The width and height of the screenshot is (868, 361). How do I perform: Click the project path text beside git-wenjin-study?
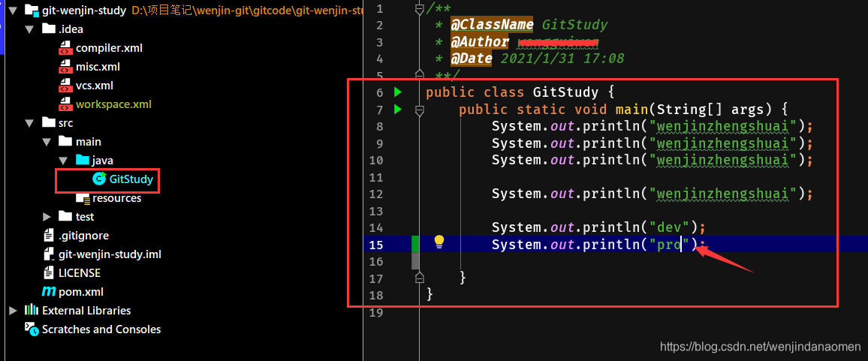[x=246, y=11]
